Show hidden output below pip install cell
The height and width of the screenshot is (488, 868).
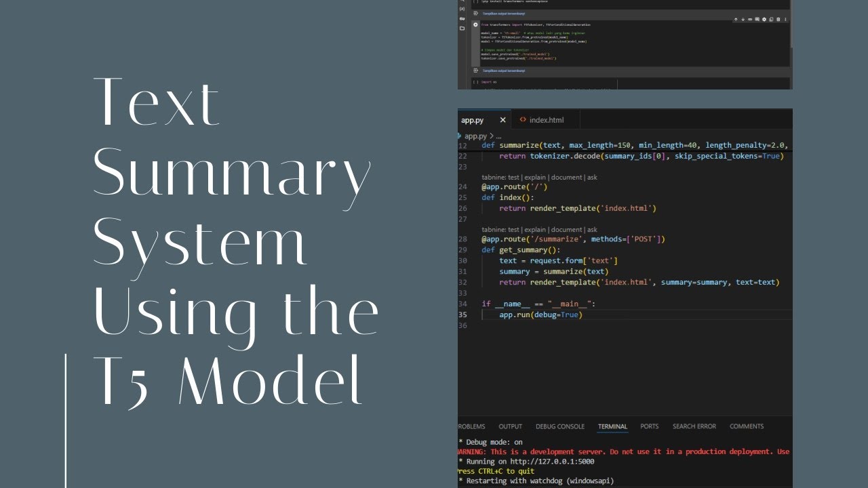[x=504, y=14]
